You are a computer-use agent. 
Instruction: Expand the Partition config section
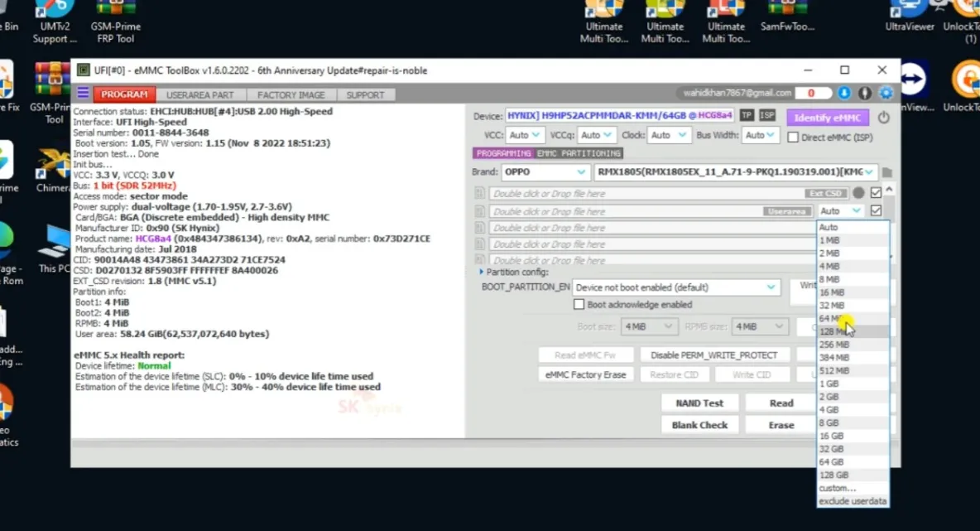(x=481, y=272)
